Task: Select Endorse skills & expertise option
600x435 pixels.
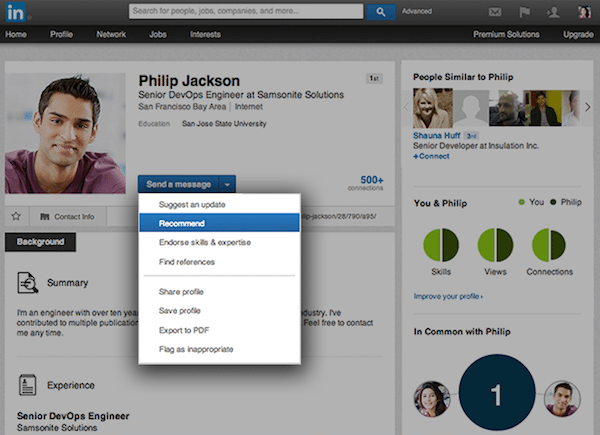Action: tap(220, 242)
